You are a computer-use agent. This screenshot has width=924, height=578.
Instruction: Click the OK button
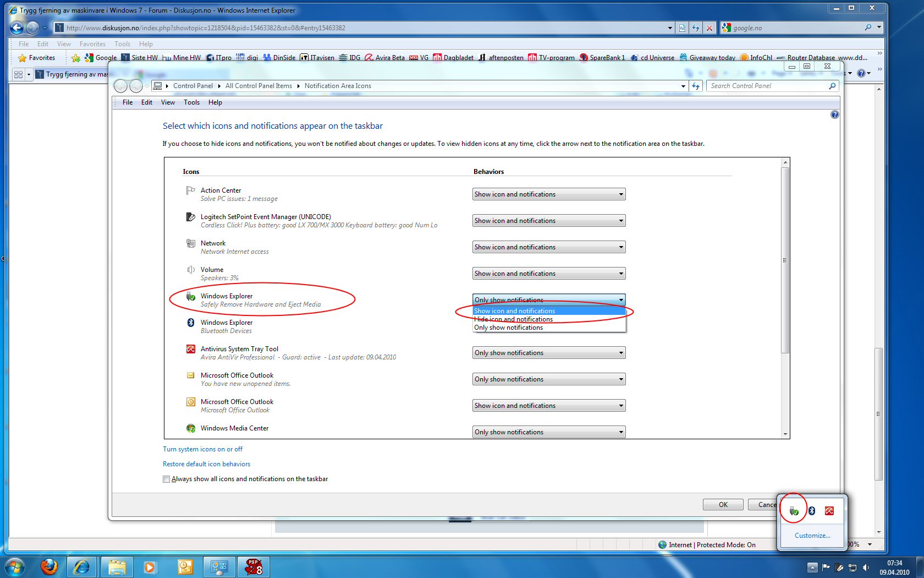click(723, 504)
